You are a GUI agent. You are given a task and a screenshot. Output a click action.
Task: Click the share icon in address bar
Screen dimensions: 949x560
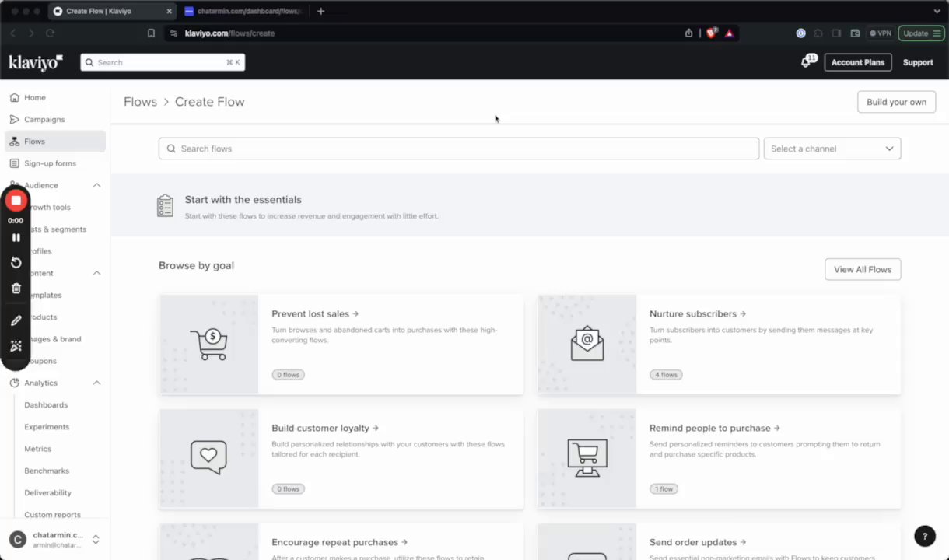688,33
